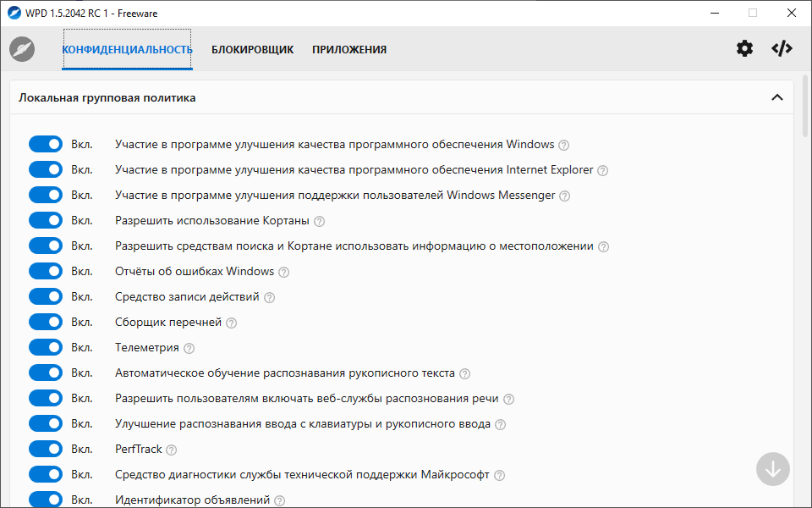Turn off the PerfTrack switch
The image size is (812, 508).
pos(46,449)
